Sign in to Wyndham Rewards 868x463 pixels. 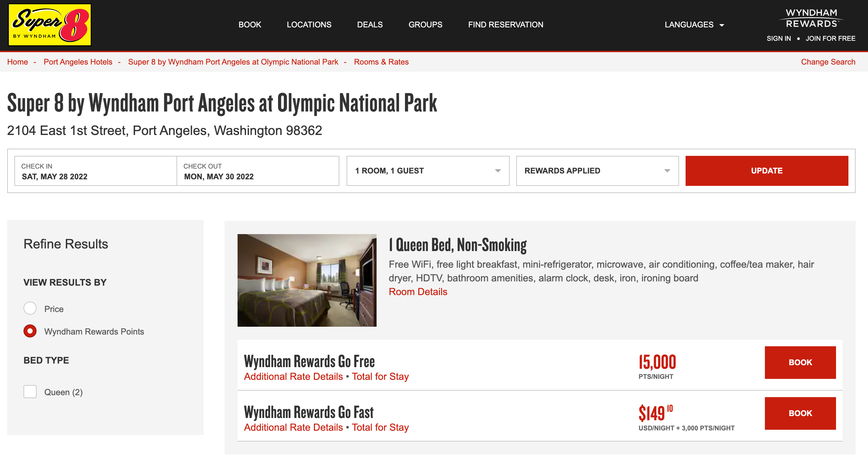(x=778, y=38)
